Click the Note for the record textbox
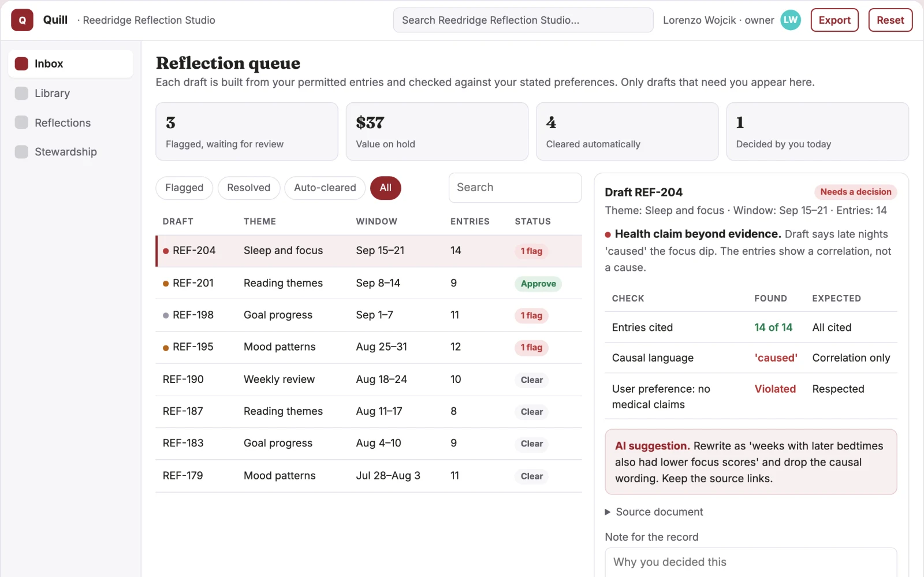924x577 pixels. (751, 562)
